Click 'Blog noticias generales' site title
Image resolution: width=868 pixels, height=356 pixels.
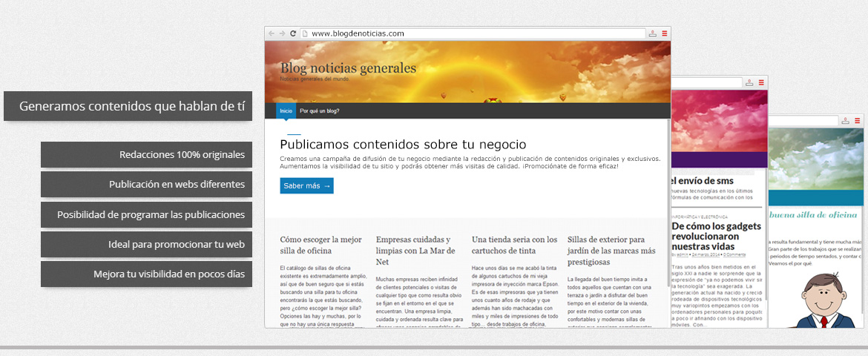348,68
